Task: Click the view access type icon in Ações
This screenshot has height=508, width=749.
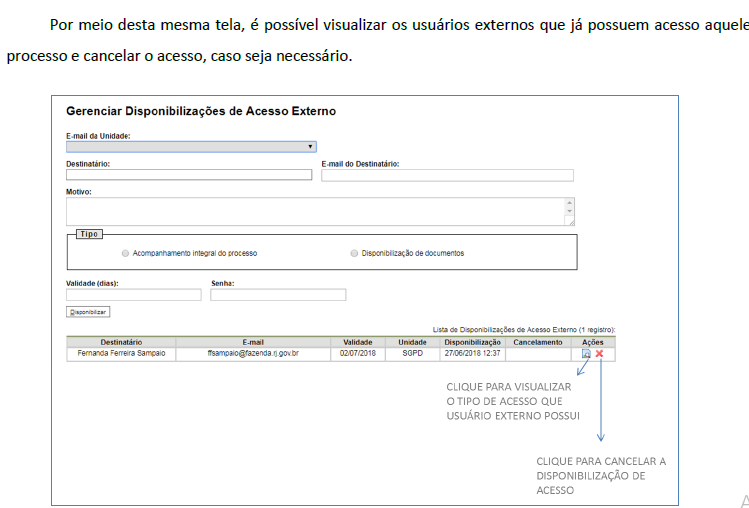Action: point(586,354)
